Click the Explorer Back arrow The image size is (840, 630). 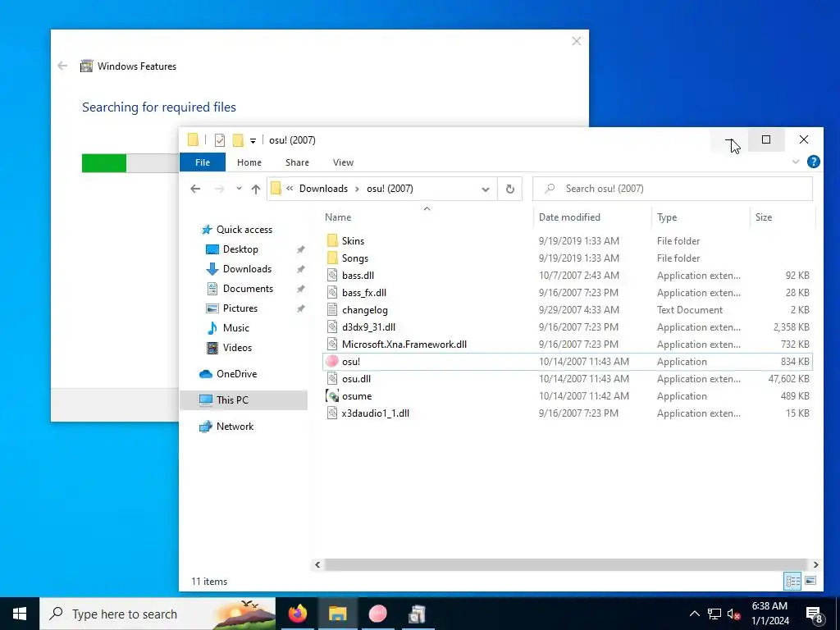point(195,189)
